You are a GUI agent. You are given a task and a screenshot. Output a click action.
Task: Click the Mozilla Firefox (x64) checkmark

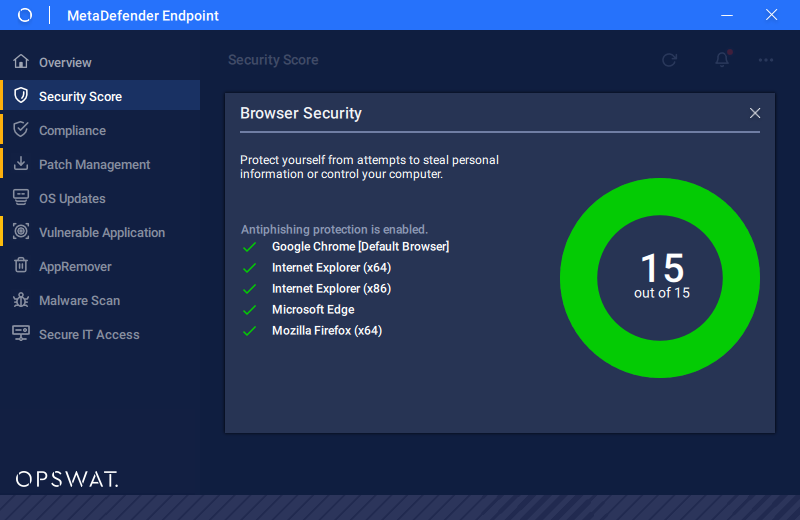coord(249,331)
